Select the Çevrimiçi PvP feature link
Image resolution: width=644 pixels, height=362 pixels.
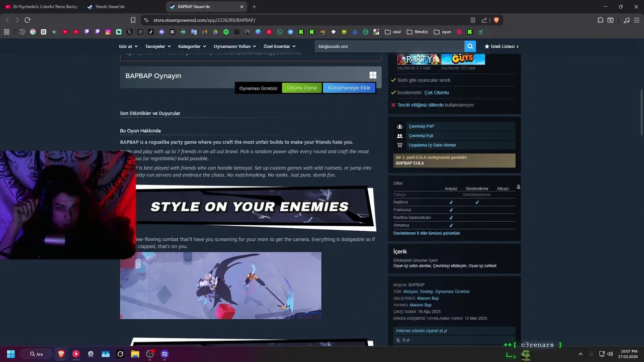(x=421, y=126)
